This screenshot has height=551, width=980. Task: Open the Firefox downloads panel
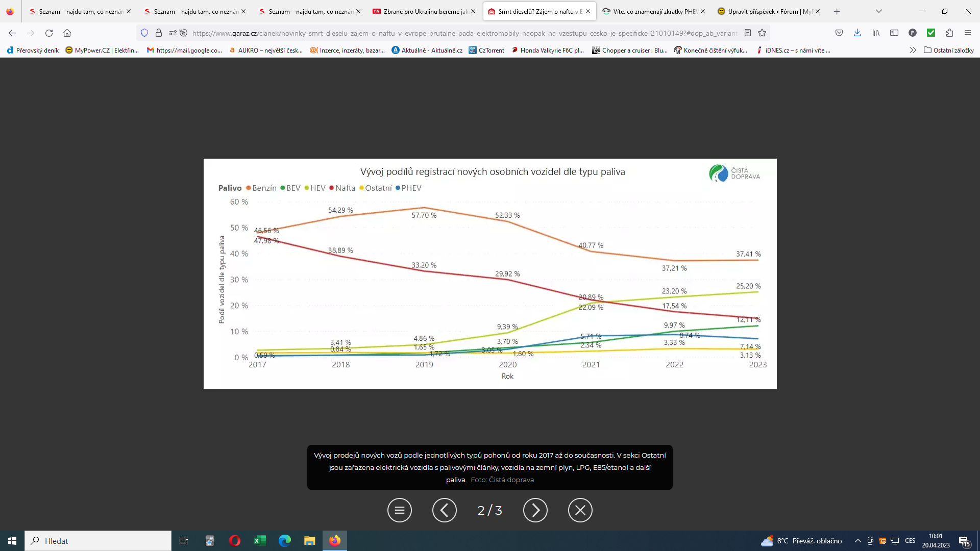coord(857,33)
